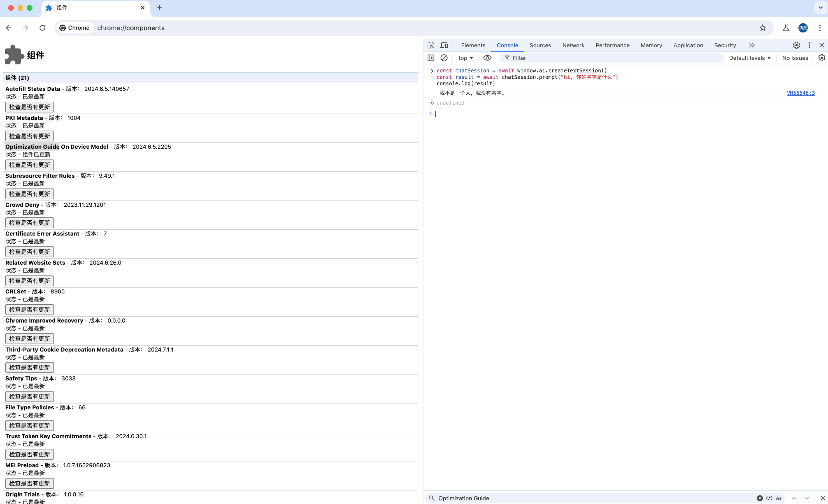Go forward in browser history
The image size is (828, 504).
click(x=25, y=28)
